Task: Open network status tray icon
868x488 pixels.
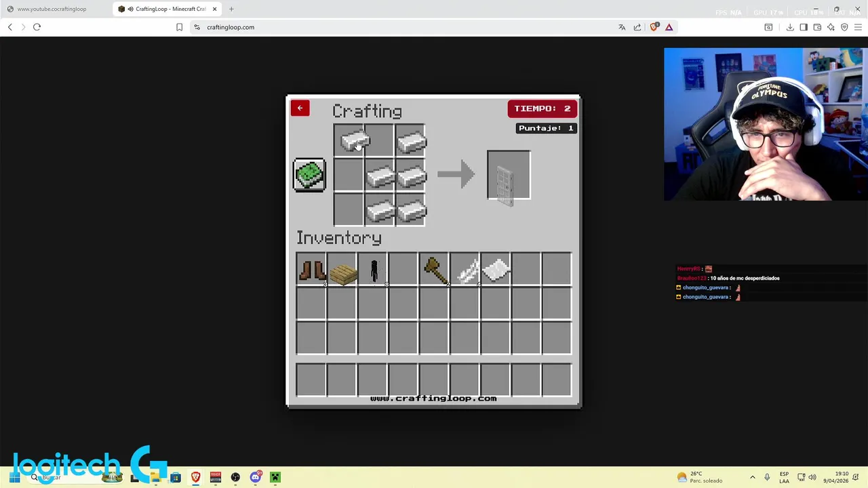Action: (801, 477)
